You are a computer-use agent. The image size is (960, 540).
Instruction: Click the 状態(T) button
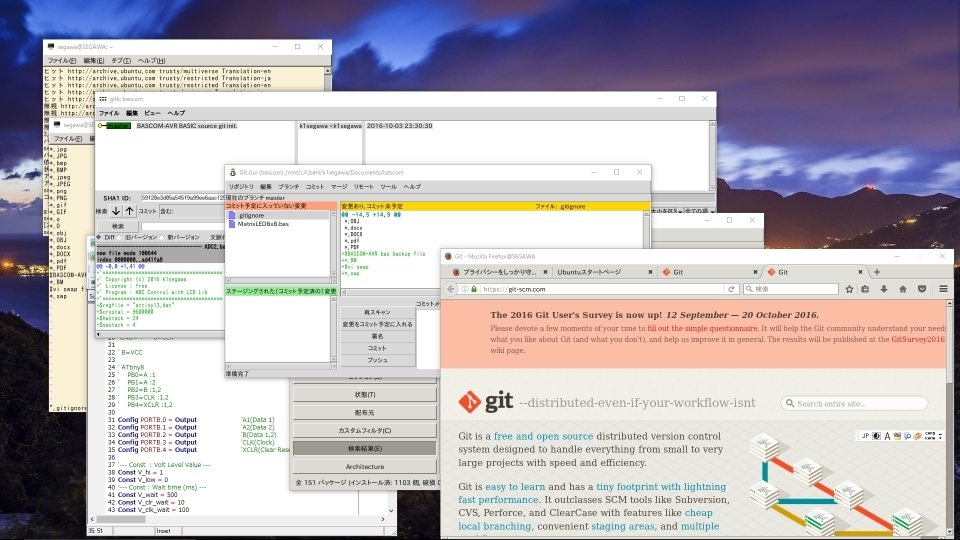[365, 395]
